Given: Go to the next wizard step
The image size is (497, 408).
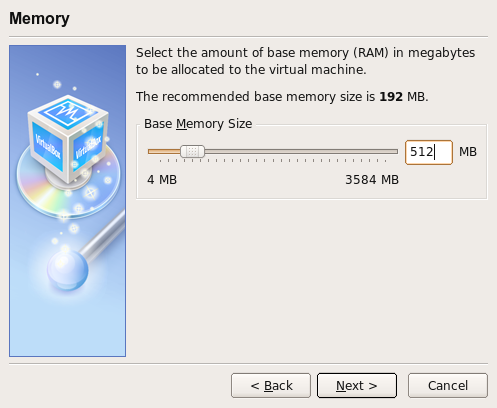Looking at the screenshot, I should pos(357,385).
